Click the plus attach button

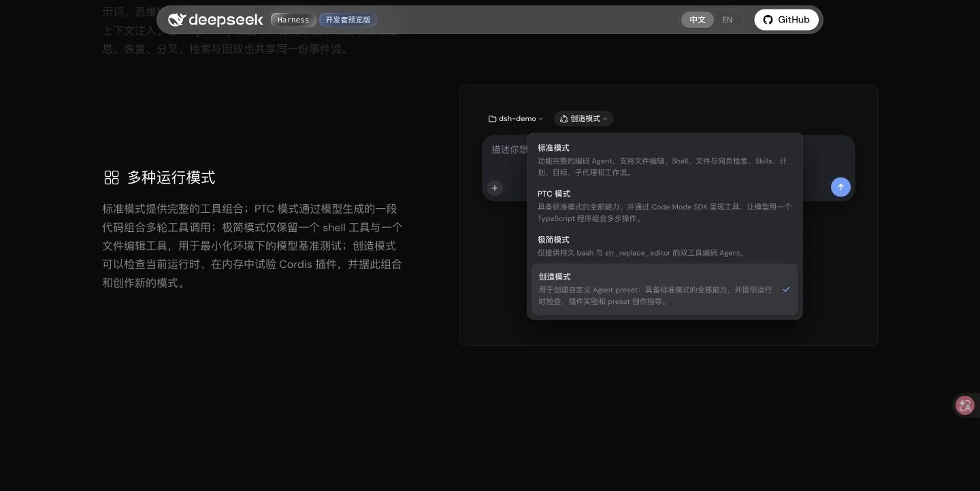495,188
